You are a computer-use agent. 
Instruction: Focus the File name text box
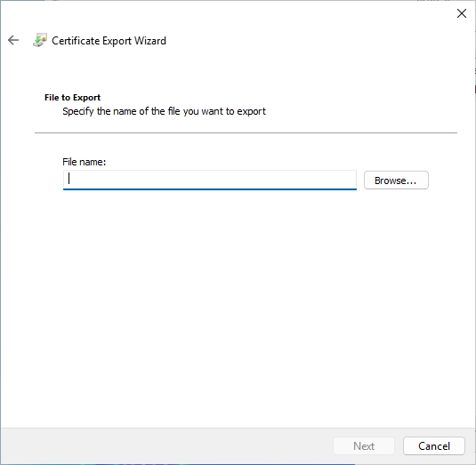(x=210, y=180)
